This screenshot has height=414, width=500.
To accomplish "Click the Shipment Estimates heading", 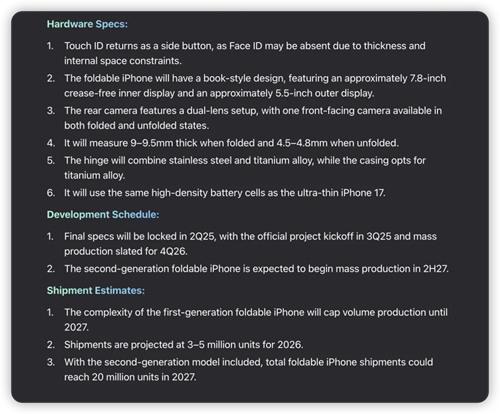I will (96, 290).
